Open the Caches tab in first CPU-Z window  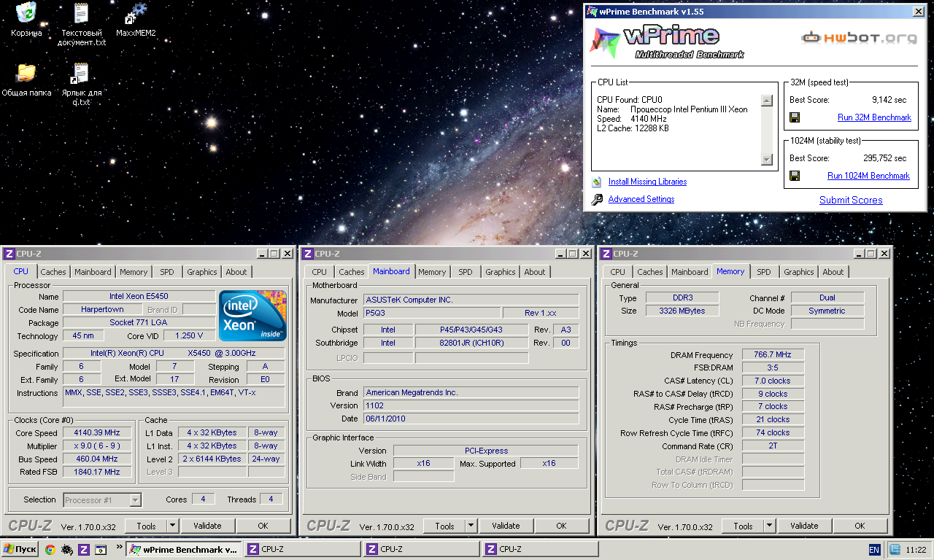[53, 272]
